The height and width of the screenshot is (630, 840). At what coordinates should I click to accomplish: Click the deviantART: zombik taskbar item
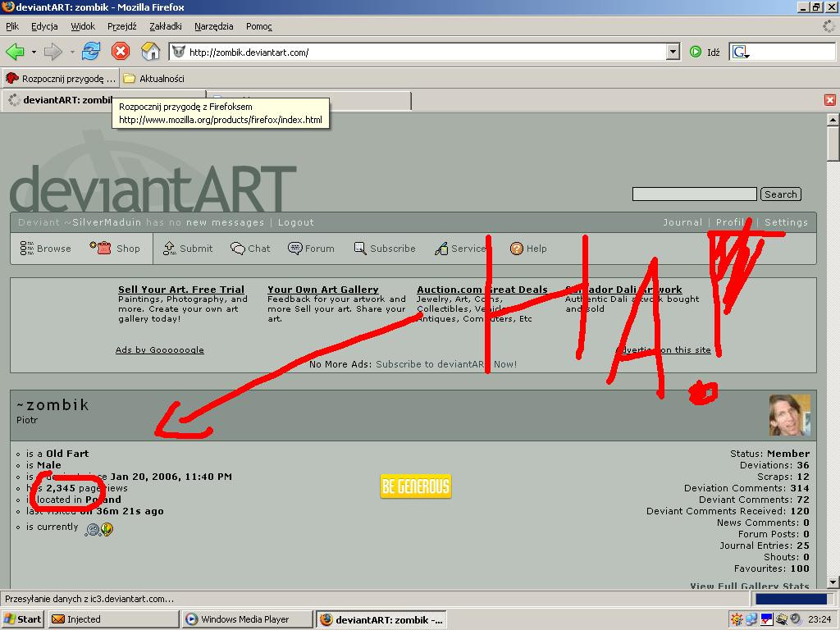(x=381, y=619)
